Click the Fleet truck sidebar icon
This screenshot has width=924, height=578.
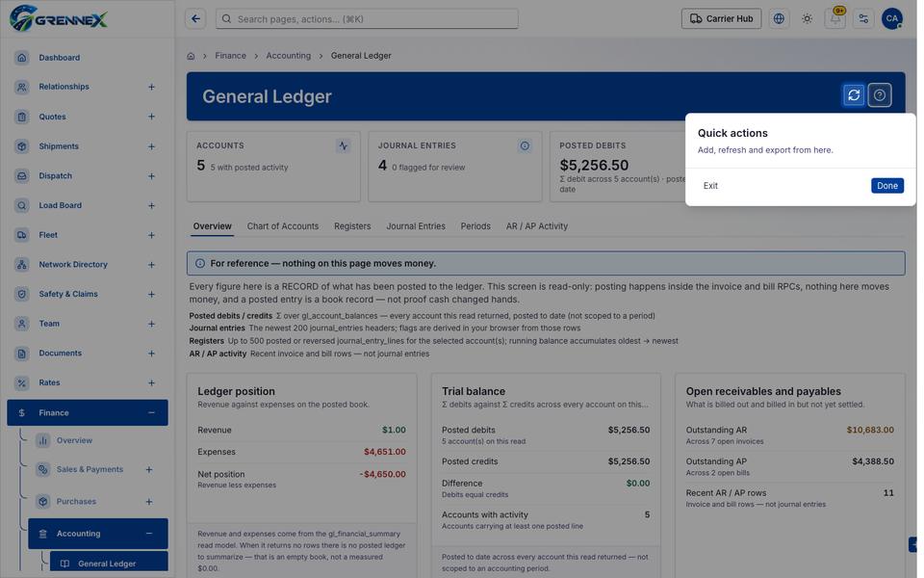pos(22,235)
